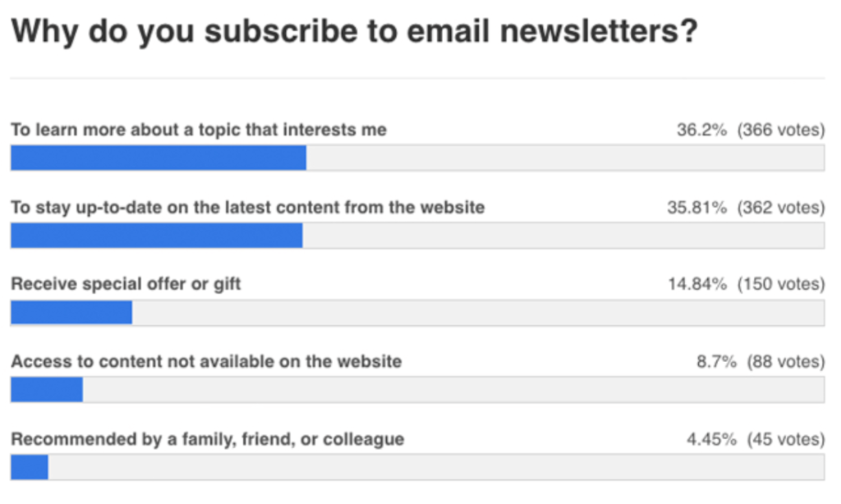
Task: Click the blue bar for 8.7% result
Action: pos(47,390)
